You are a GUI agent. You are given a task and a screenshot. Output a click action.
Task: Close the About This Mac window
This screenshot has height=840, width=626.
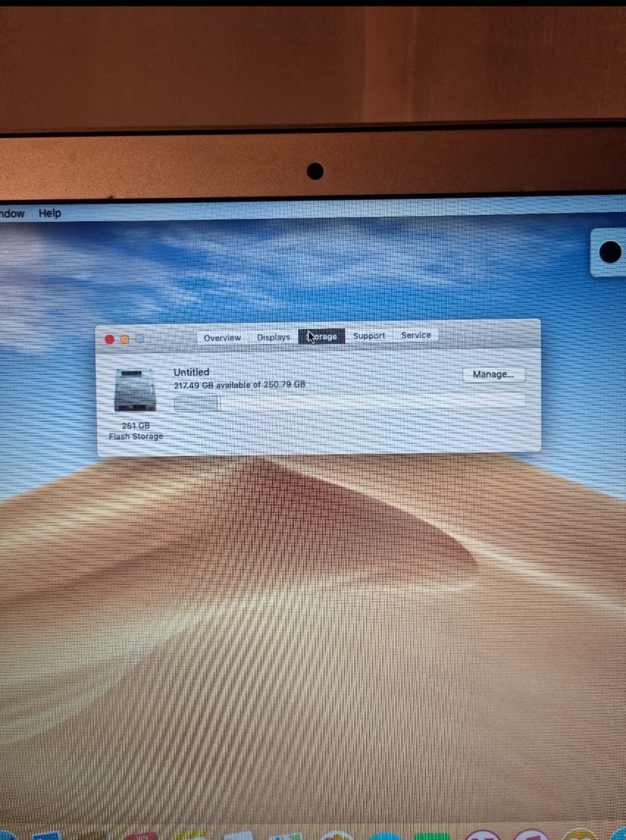point(110,340)
